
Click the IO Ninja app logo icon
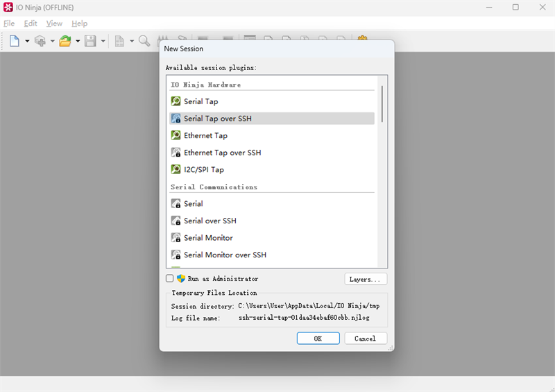(x=8, y=7)
